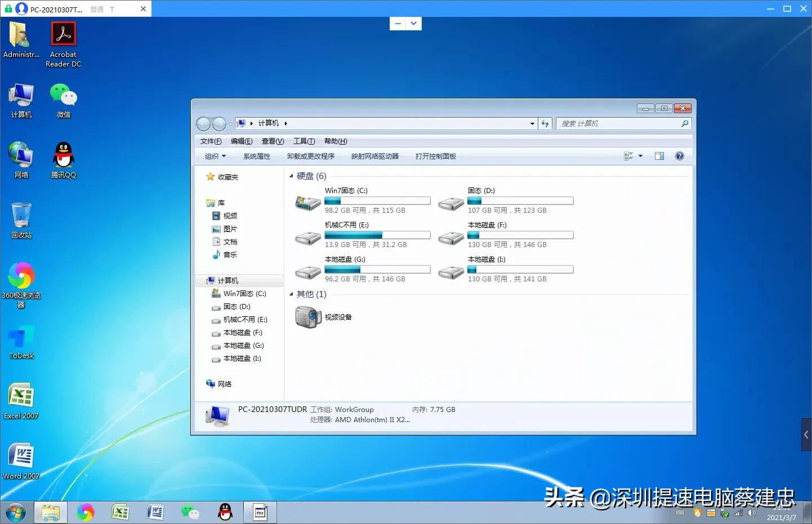The width and height of the screenshot is (812, 524).
Task: Open the Win7固态 (C:) drive icon
Action: coord(308,203)
